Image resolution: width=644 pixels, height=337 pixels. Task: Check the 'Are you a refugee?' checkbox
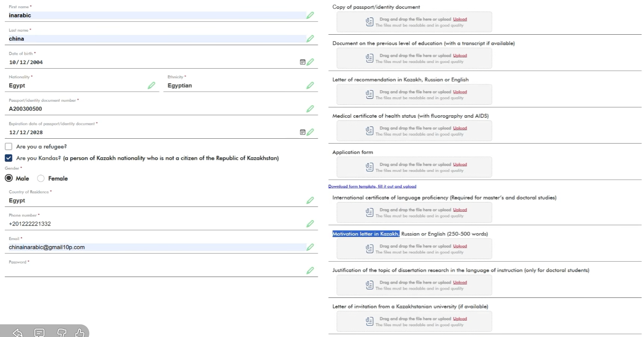tap(9, 147)
